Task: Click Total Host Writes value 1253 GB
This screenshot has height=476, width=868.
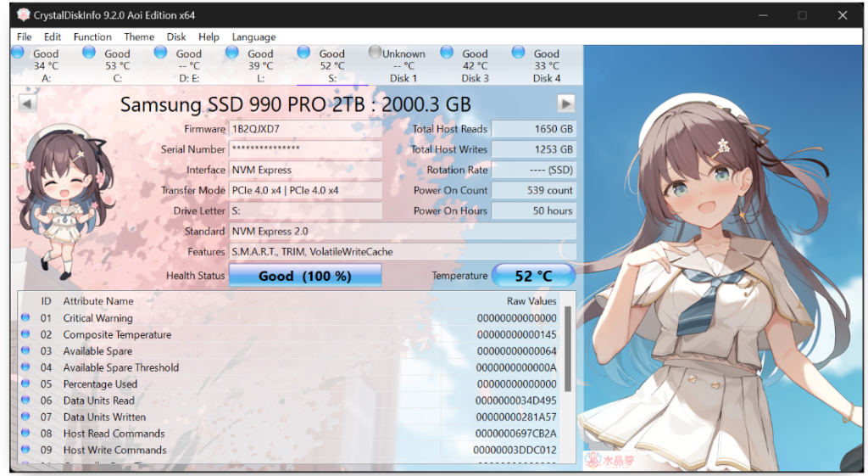Action: (534, 149)
